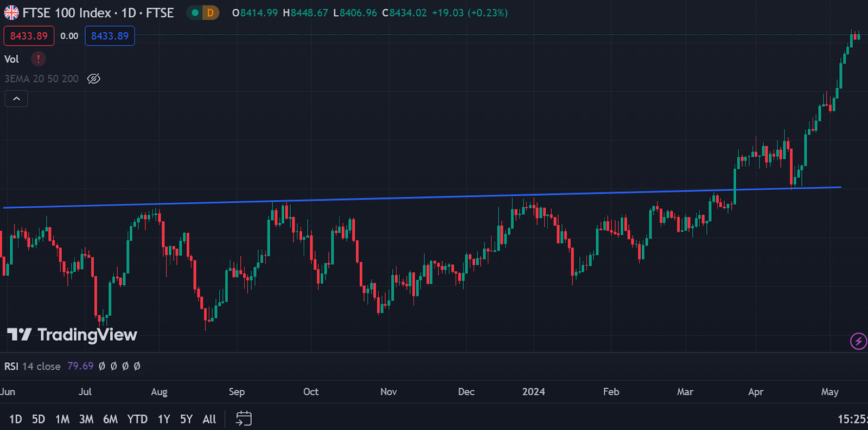
Task: Click the green market status dot
Action: click(195, 12)
